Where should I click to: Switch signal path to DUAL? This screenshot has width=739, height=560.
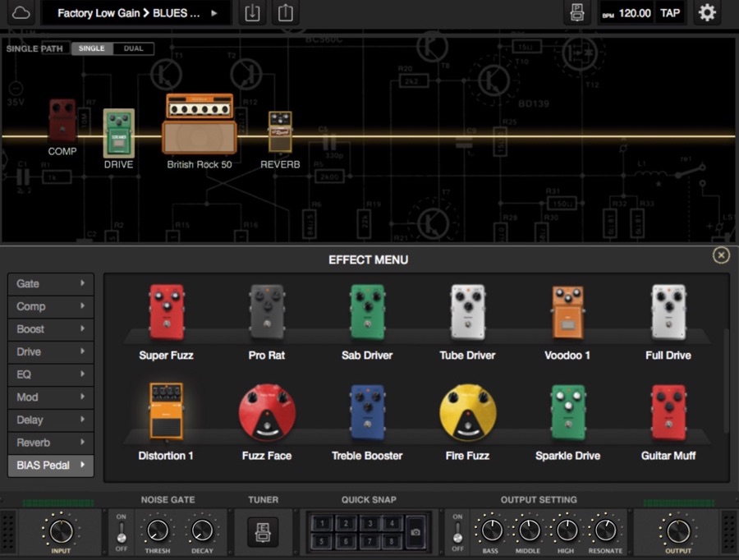(133, 48)
